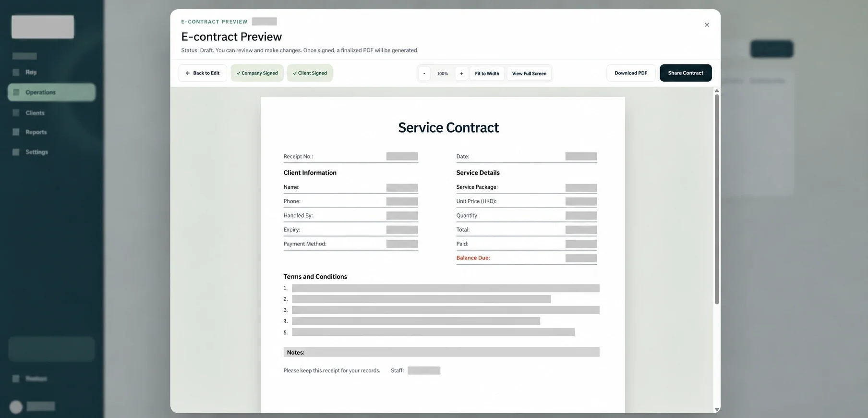Zoom out with the minus button
Screen dimensions: 868x418
pos(424,74)
